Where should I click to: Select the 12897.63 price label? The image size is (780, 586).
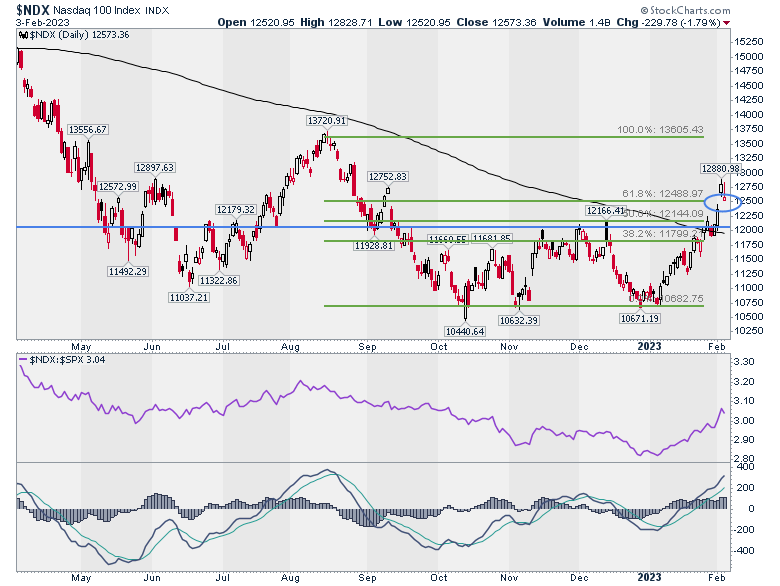(155, 168)
